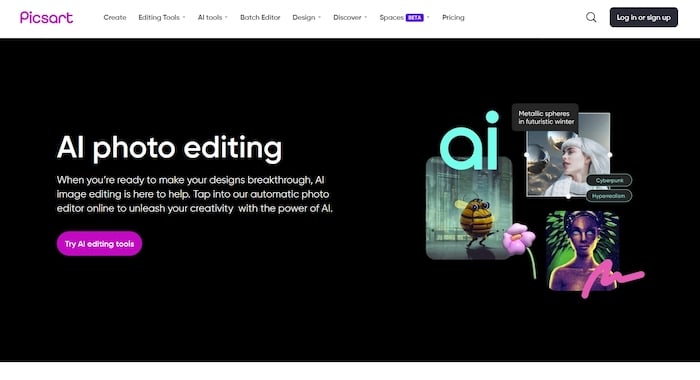Click the paragraph starting 'When you're ready'
Viewport: 700px width, 380px height.
195,194
